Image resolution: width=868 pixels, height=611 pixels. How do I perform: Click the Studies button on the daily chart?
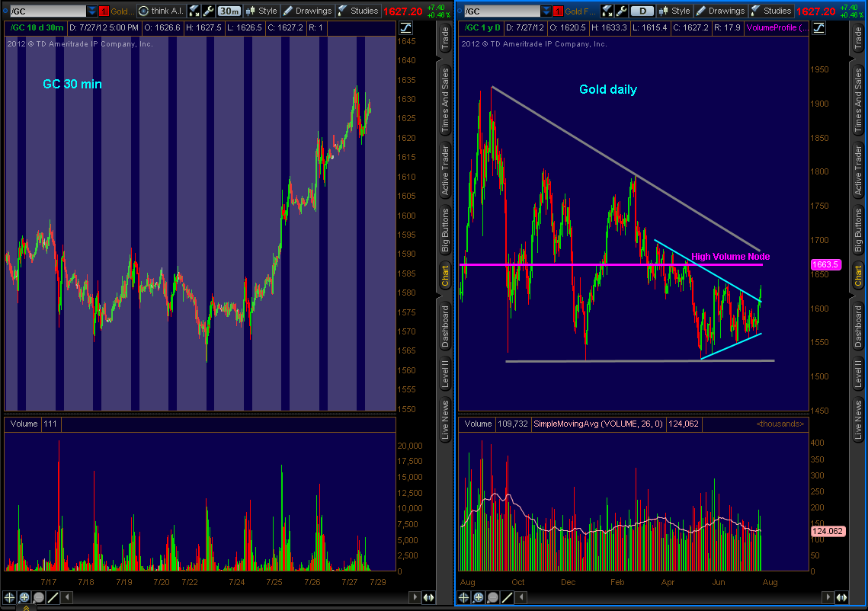(770, 11)
